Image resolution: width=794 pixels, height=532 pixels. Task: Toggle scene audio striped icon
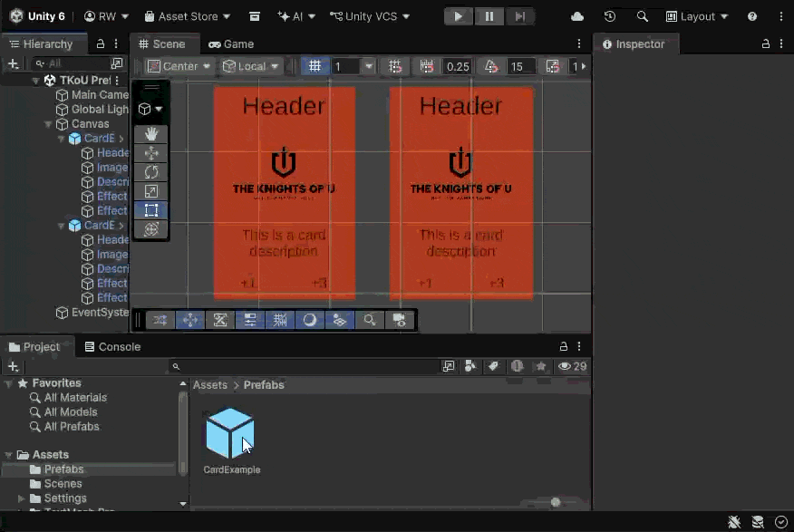pyautogui.click(x=279, y=320)
